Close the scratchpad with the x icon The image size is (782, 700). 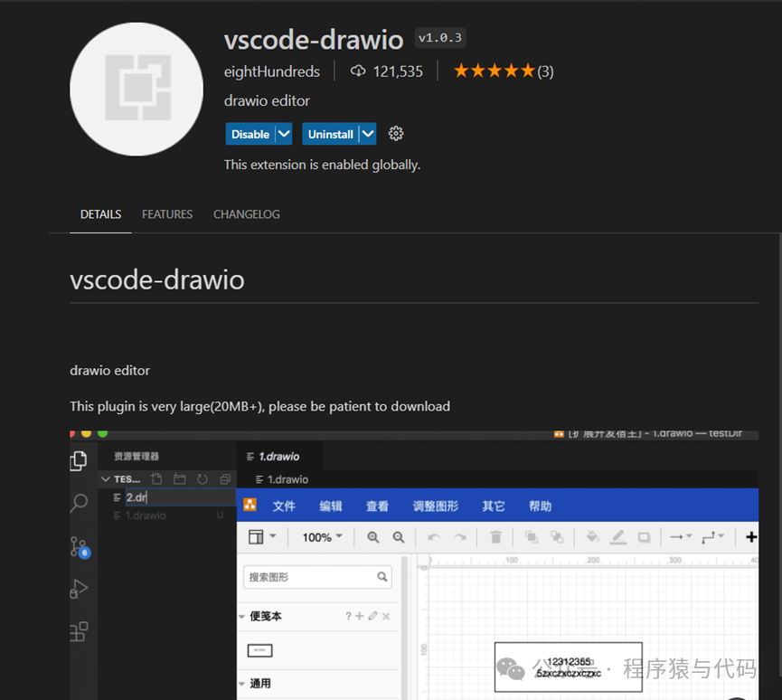tap(386, 616)
